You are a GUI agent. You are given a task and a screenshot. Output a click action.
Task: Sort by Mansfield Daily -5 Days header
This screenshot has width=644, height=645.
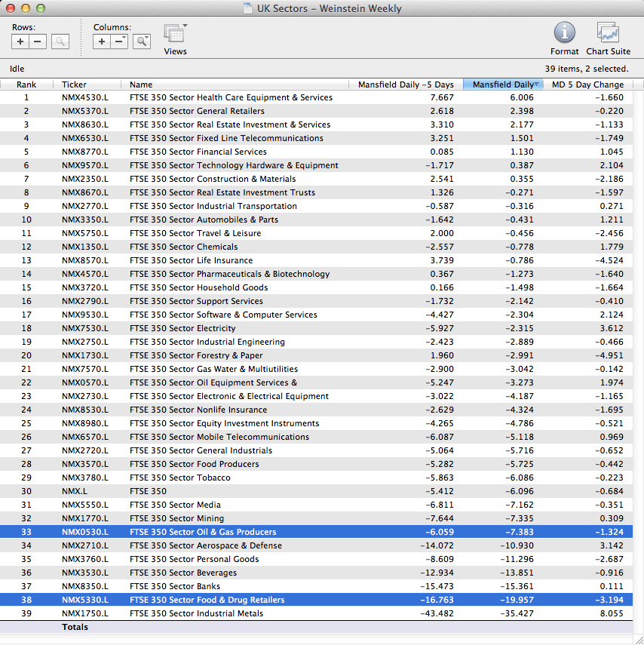click(x=406, y=84)
